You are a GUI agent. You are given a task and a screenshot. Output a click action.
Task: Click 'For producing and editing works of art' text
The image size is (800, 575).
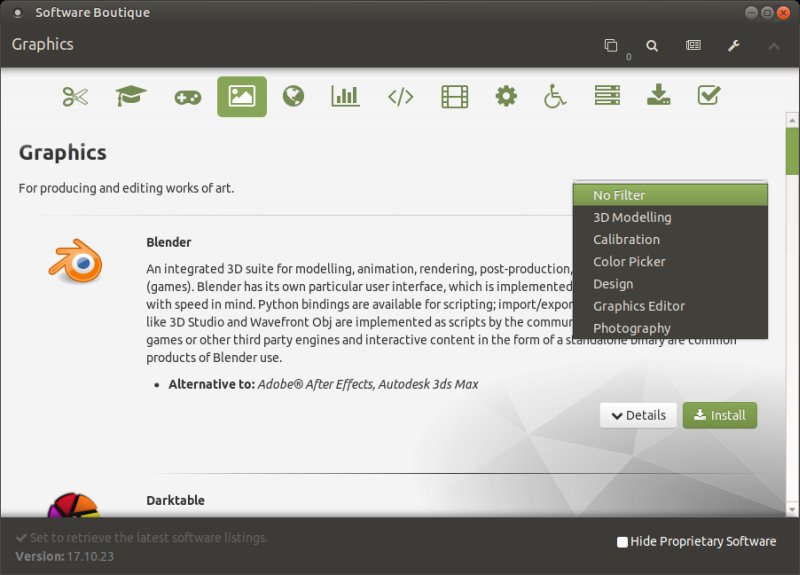[x=127, y=188]
